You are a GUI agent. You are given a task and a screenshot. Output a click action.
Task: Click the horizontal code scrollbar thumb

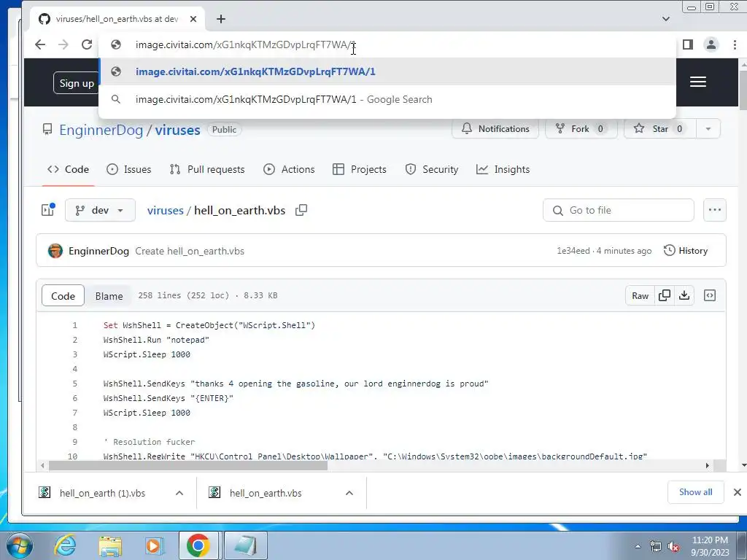click(x=188, y=465)
